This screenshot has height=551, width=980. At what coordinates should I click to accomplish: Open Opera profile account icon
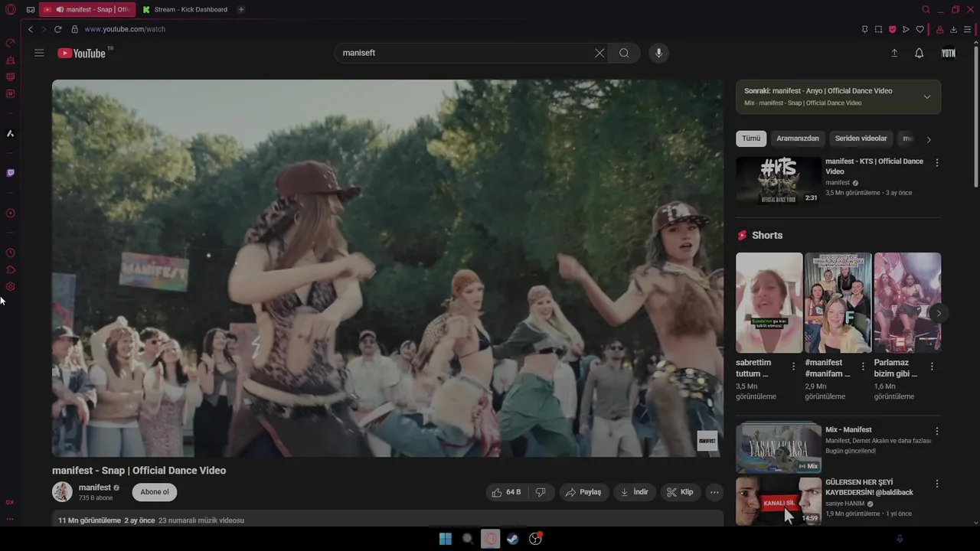click(x=939, y=29)
